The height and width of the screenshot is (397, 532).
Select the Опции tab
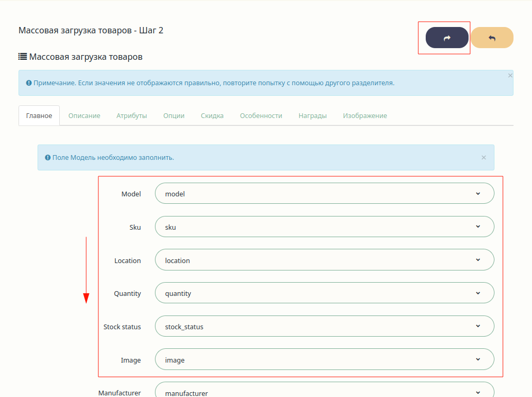[174, 115]
